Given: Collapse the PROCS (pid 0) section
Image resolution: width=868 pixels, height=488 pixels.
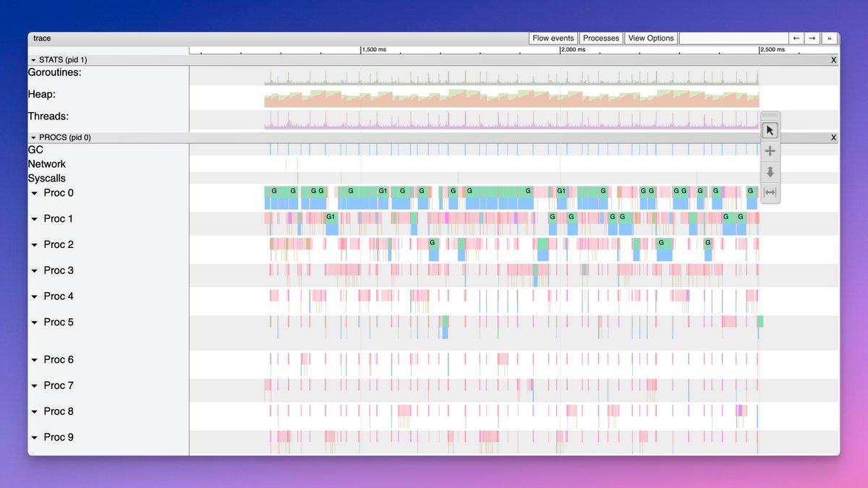Looking at the screenshot, I should pos(32,137).
